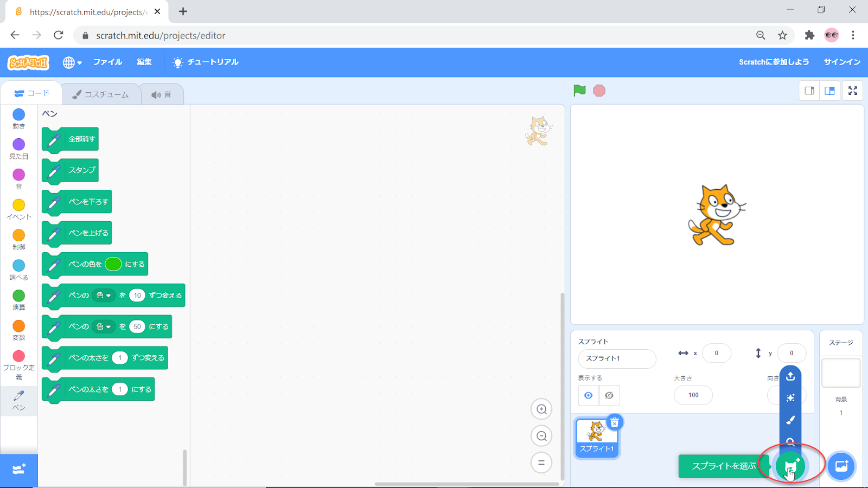This screenshot has height=488, width=868.
Task: Select the スプライト1 thumbnail
Action: 597,438
